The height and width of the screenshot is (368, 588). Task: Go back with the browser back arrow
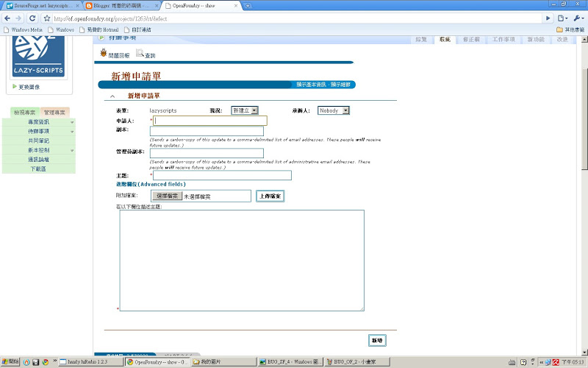pos(7,18)
